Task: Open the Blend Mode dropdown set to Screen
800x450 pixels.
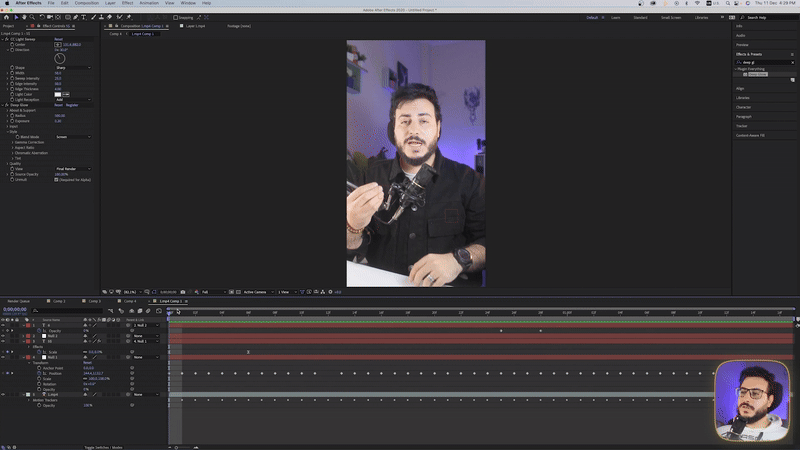Action: [73, 137]
